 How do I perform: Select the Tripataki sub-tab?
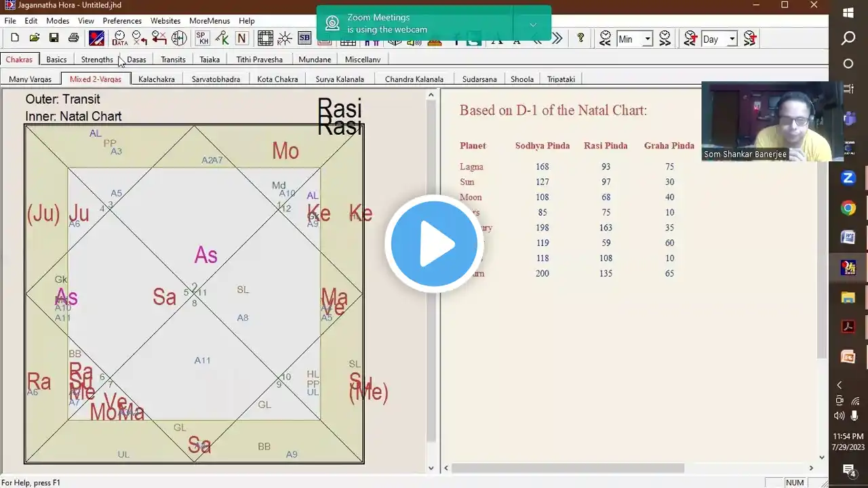point(561,79)
